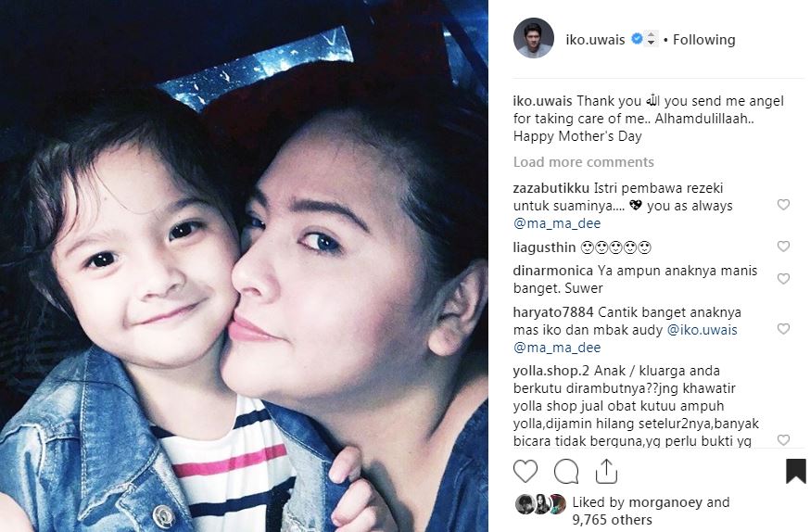Toggle the bookmark save icon
810x532 pixels.
[795, 471]
